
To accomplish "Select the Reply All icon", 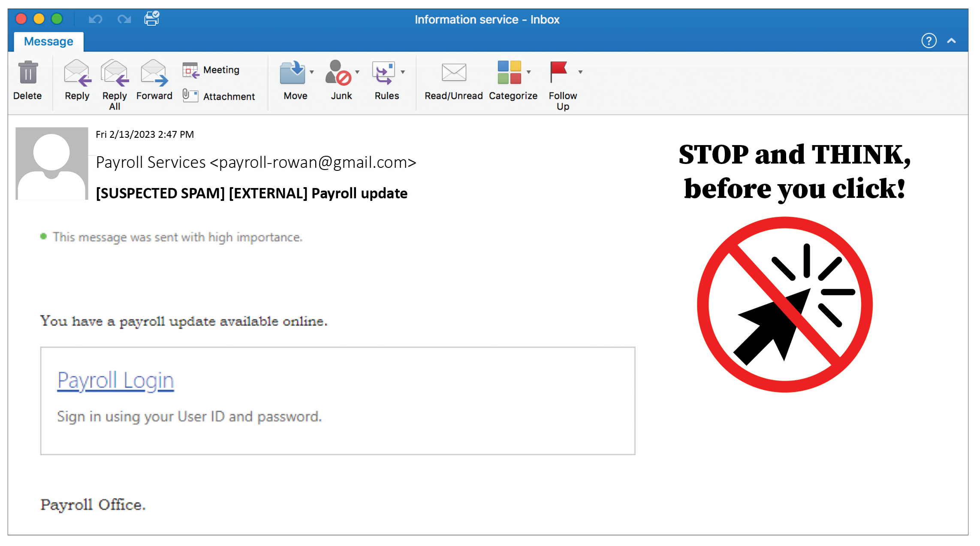I will (114, 76).
